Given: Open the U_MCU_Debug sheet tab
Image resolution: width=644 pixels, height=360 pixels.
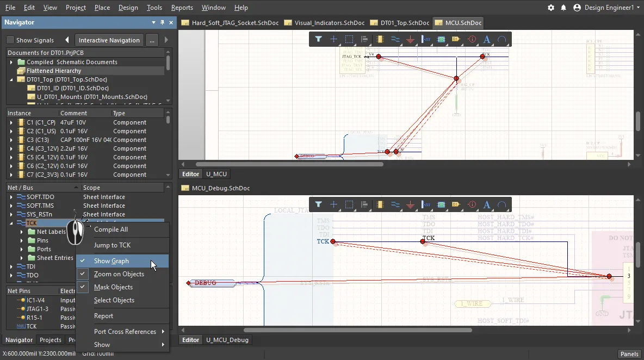Looking at the screenshot, I should [227, 340].
